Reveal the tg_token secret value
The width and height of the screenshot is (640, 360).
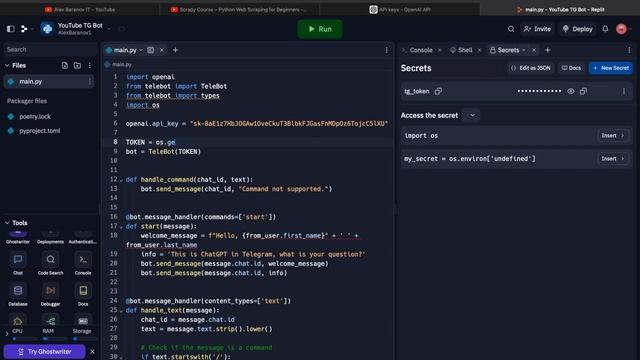tap(571, 91)
